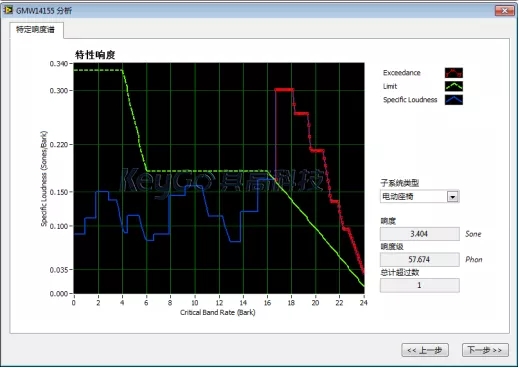This screenshot has height=368, width=519.
Task: Click the Specific Loudness (Sones/Bark) axis label
Action: 44,179
